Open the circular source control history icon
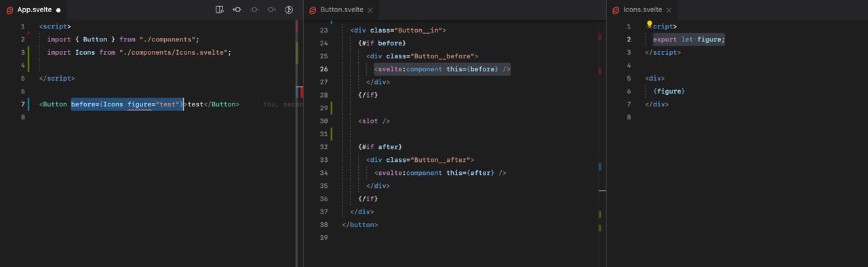 [x=289, y=9]
